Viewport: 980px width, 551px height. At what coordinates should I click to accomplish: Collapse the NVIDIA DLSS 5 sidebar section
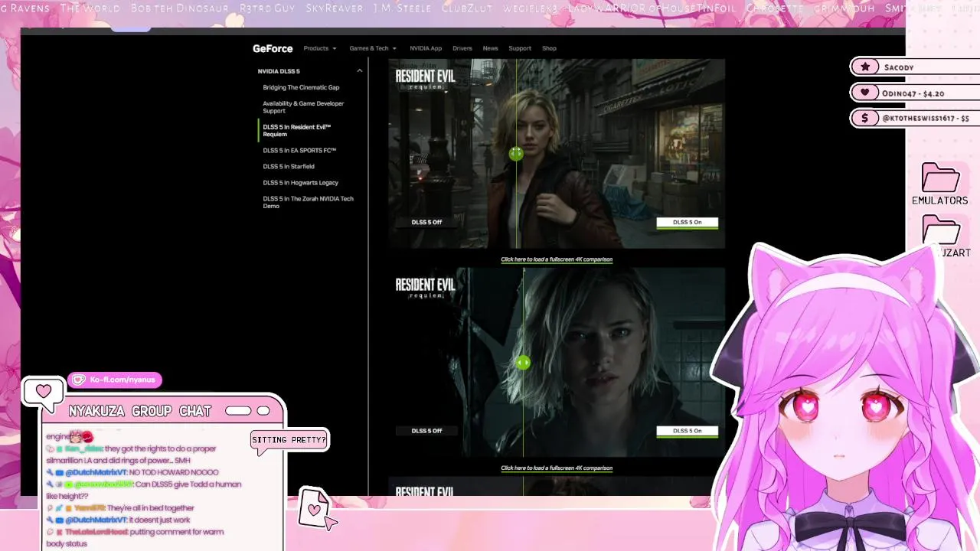click(x=360, y=71)
